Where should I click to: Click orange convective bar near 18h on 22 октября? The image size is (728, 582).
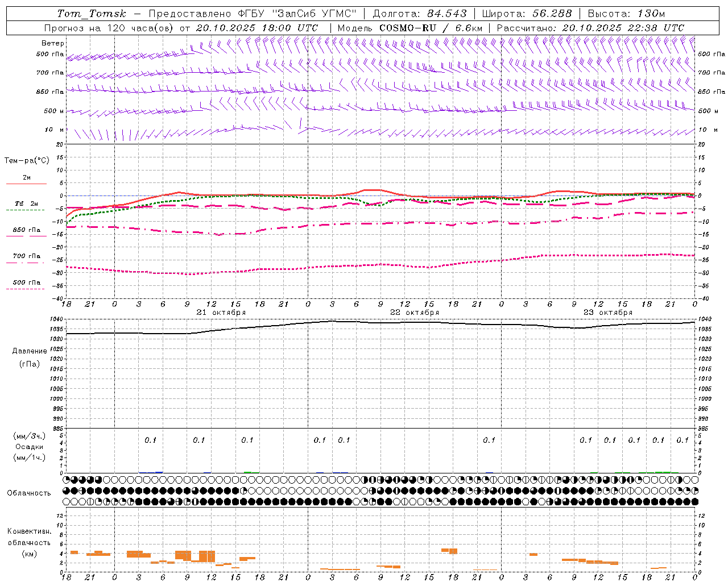click(449, 551)
